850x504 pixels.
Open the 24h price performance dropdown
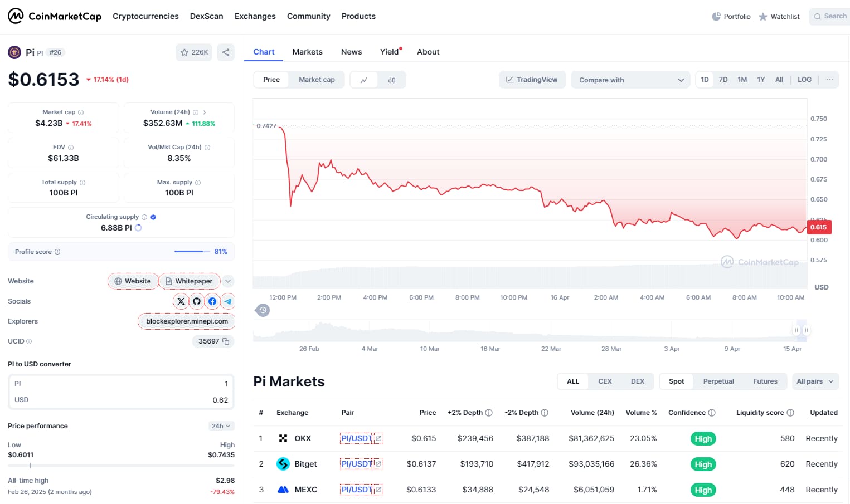click(x=221, y=426)
